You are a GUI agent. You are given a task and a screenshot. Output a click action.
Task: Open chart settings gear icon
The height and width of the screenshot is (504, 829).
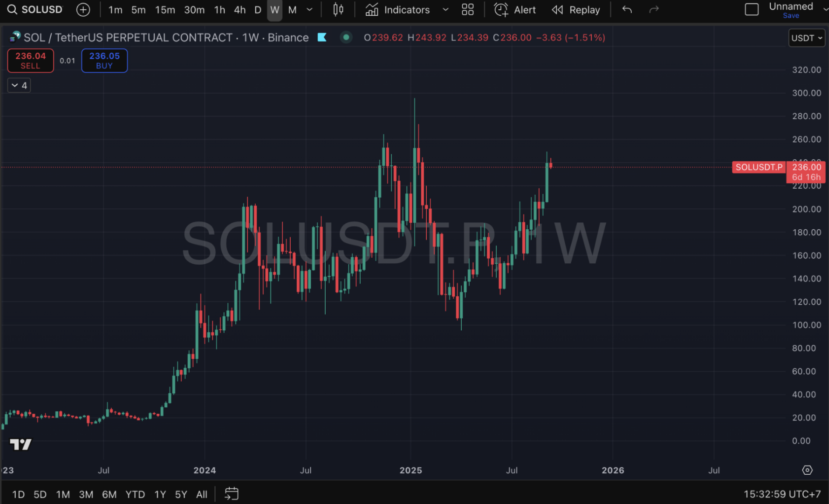807,470
